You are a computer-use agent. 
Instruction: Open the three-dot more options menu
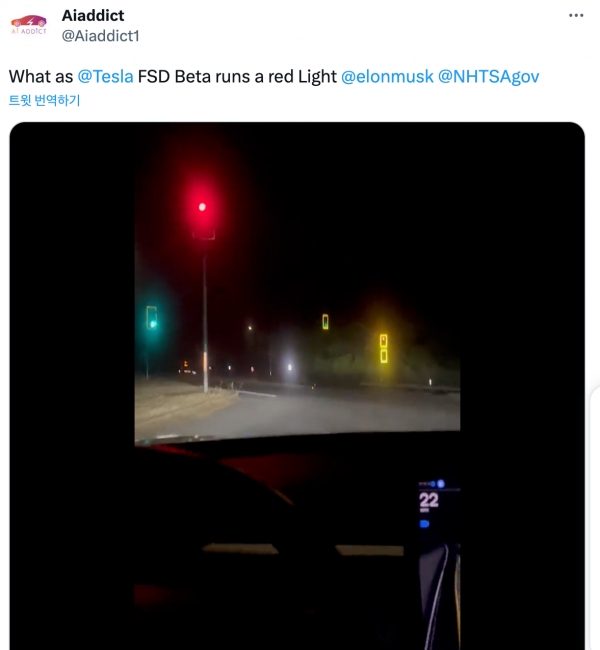click(576, 16)
